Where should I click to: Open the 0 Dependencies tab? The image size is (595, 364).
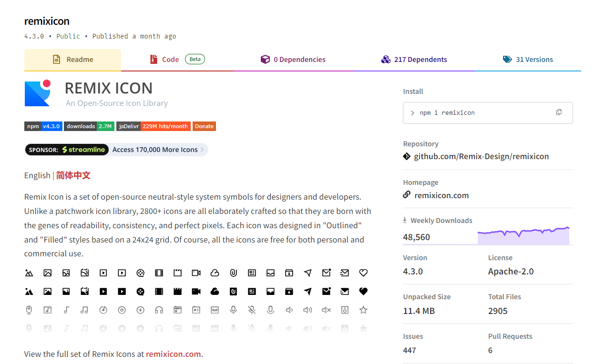pos(293,59)
